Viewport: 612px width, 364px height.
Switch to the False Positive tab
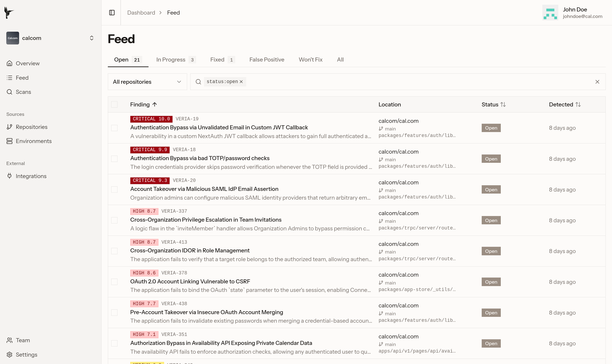click(x=267, y=60)
